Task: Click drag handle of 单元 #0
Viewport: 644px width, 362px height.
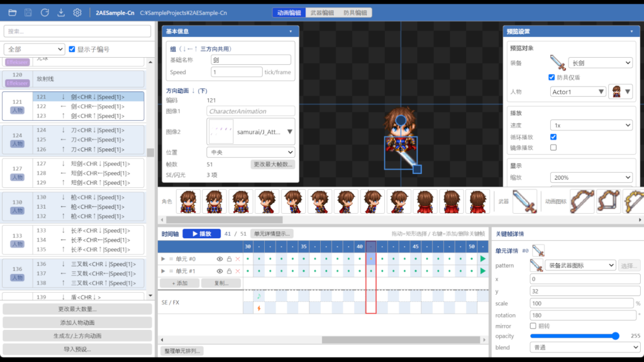Action: coord(171,259)
